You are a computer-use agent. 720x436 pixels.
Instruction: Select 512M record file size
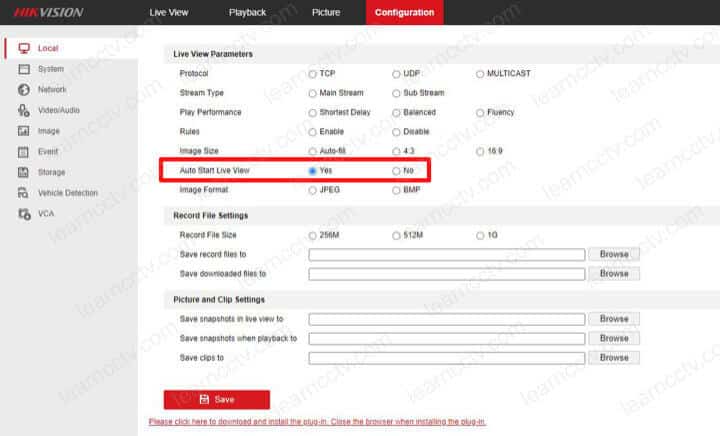[397, 235]
